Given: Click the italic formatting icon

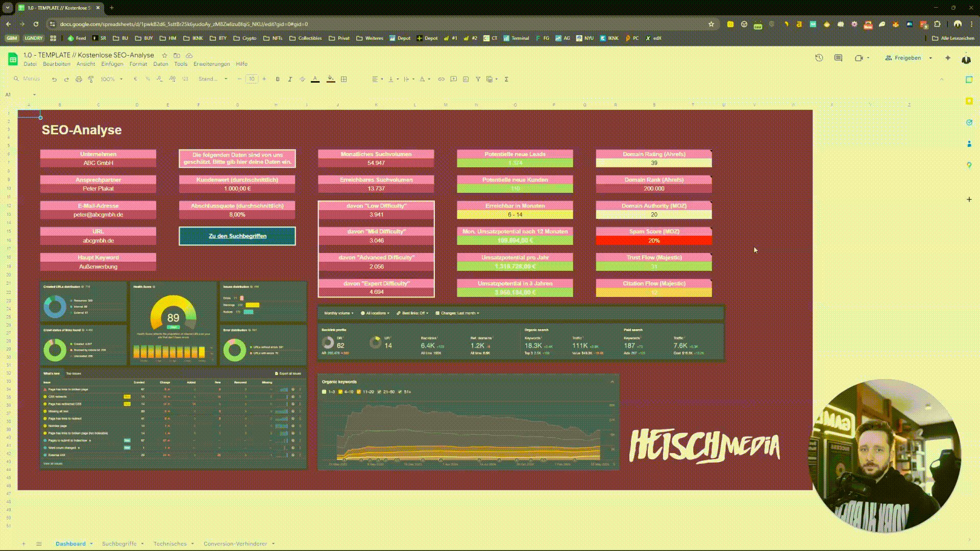Looking at the screenshot, I should tap(290, 79).
